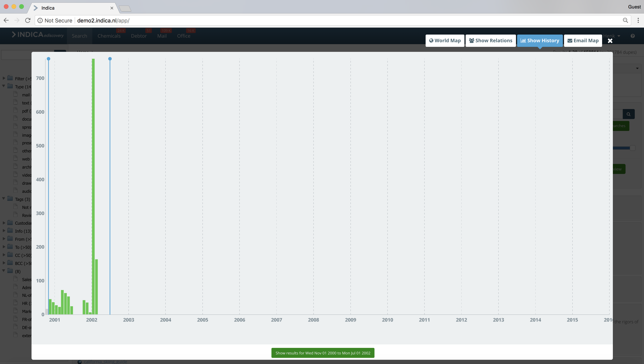This screenshot has width=644, height=364.
Task: Open the Debtor tab
Action: click(139, 36)
